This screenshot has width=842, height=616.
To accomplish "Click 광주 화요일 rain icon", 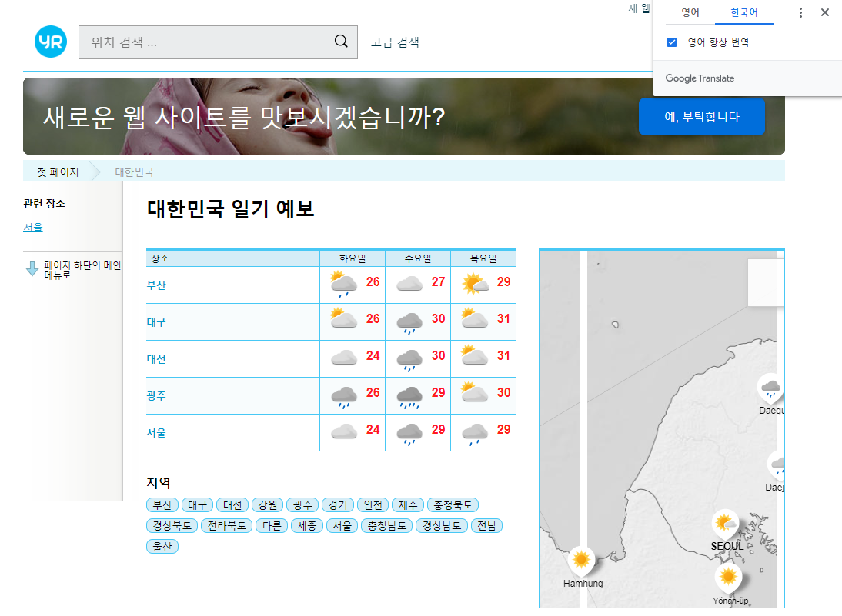I will [344, 397].
